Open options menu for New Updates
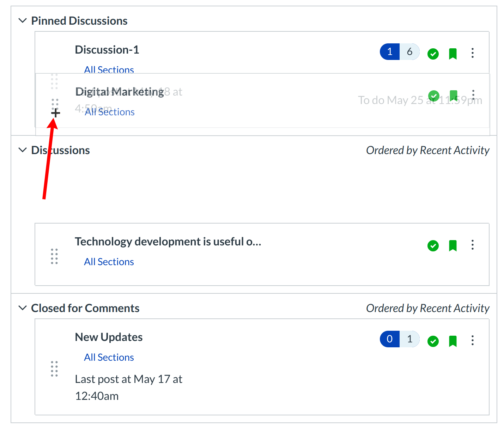 click(x=472, y=341)
